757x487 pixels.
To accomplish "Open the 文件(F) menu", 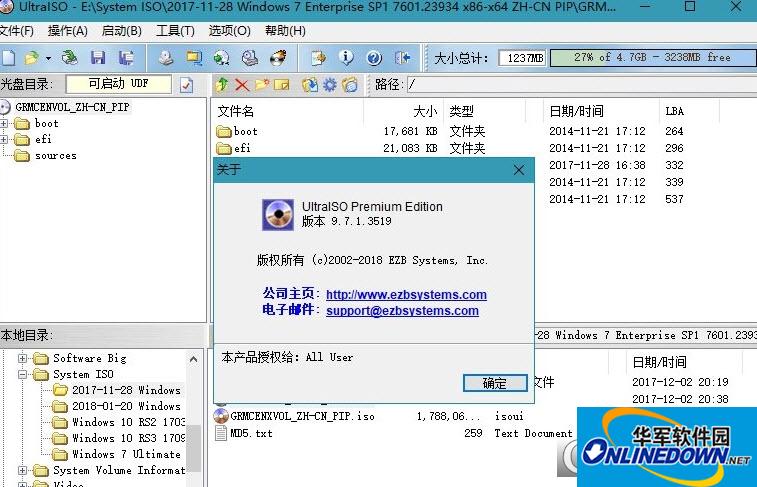I will [x=16, y=31].
